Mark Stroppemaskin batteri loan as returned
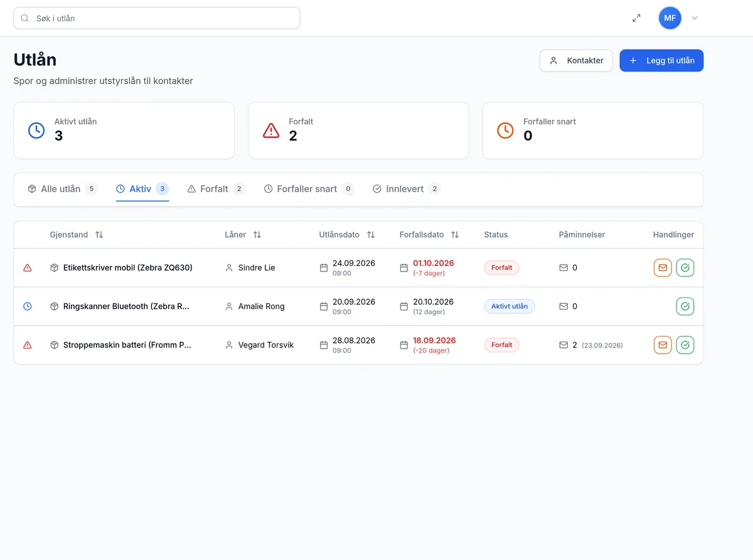The width and height of the screenshot is (753, 560). [x=685, y=345]
